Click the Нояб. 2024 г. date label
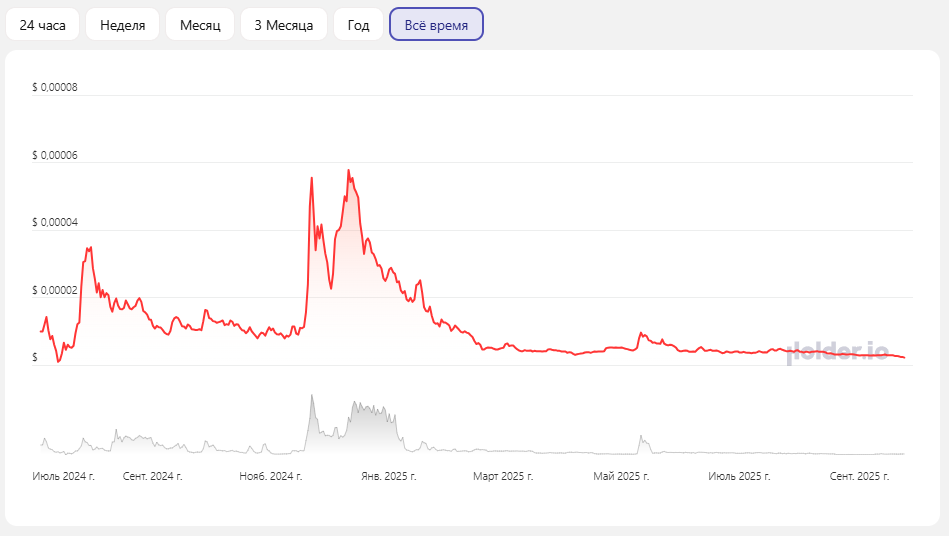The width and height of the screenshot is (949, 536). 271,477
